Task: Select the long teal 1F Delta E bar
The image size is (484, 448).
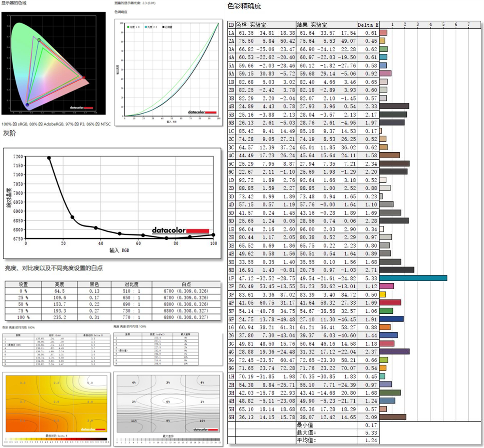Action: 413,278
